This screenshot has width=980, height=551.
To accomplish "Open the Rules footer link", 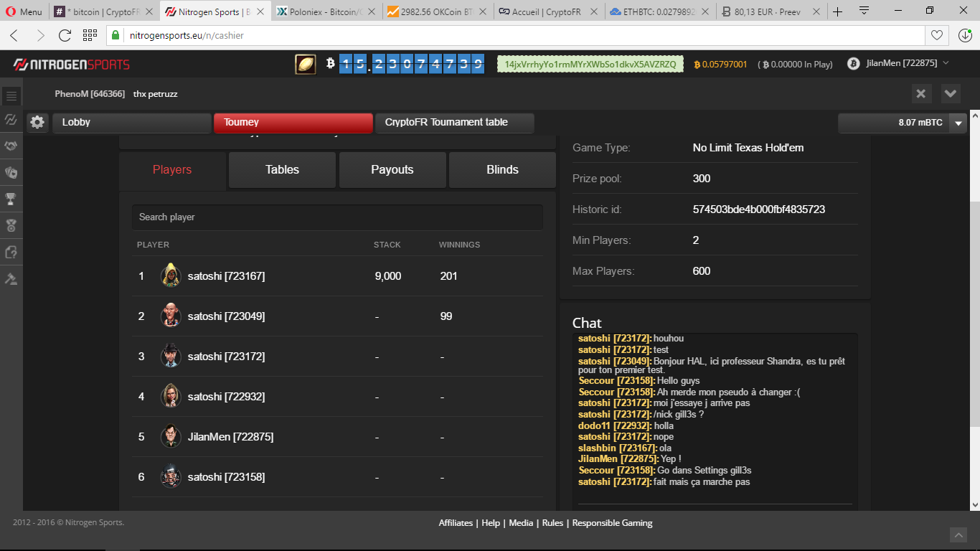I will [x=552, y=523].
